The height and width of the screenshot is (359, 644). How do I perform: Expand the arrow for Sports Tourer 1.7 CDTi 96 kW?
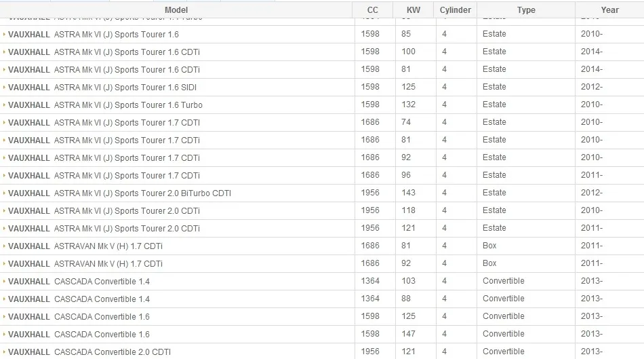click(4, 175)
